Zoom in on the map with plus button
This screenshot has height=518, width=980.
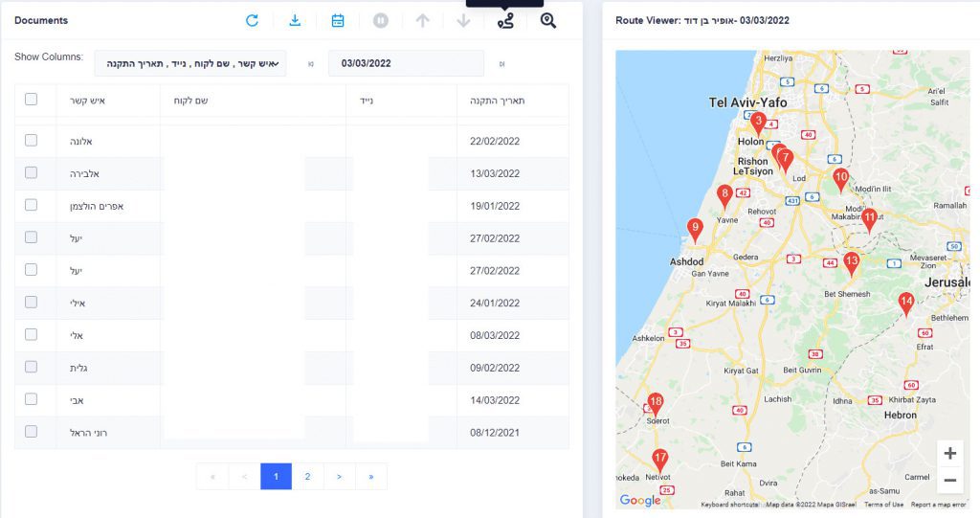(x=949, y=454)
